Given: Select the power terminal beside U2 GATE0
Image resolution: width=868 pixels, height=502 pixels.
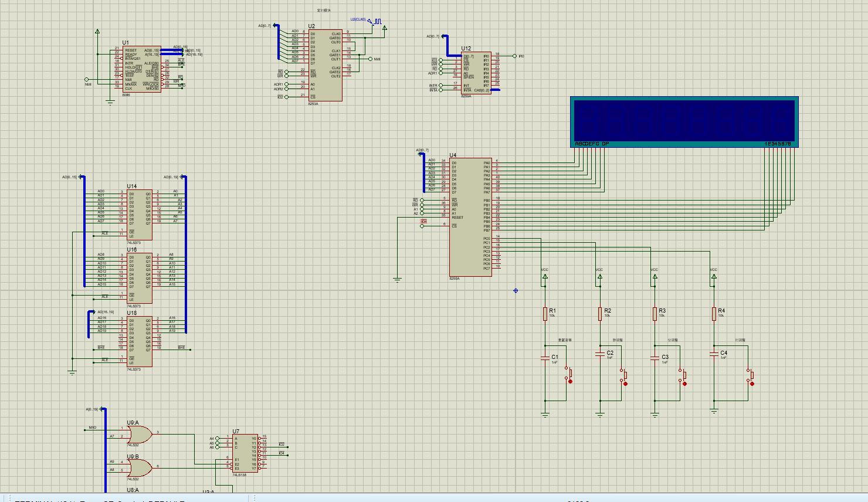Looking at the screenshot, I should (x=385, y=28).
